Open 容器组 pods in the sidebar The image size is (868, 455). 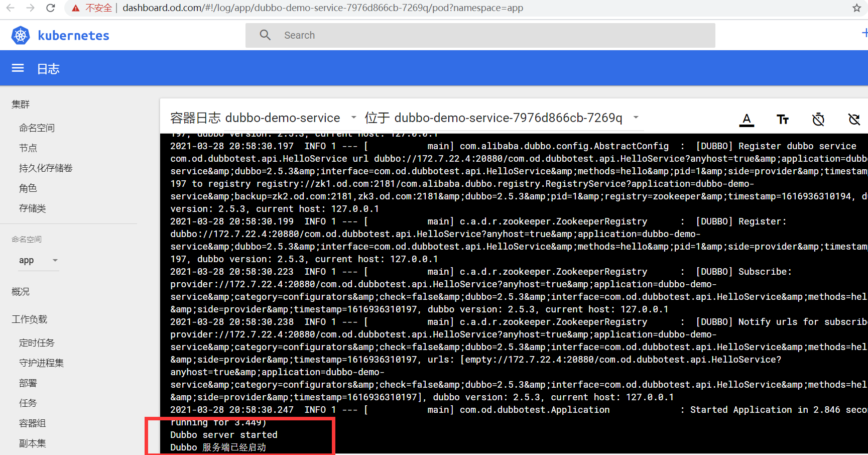click(33, 423)
